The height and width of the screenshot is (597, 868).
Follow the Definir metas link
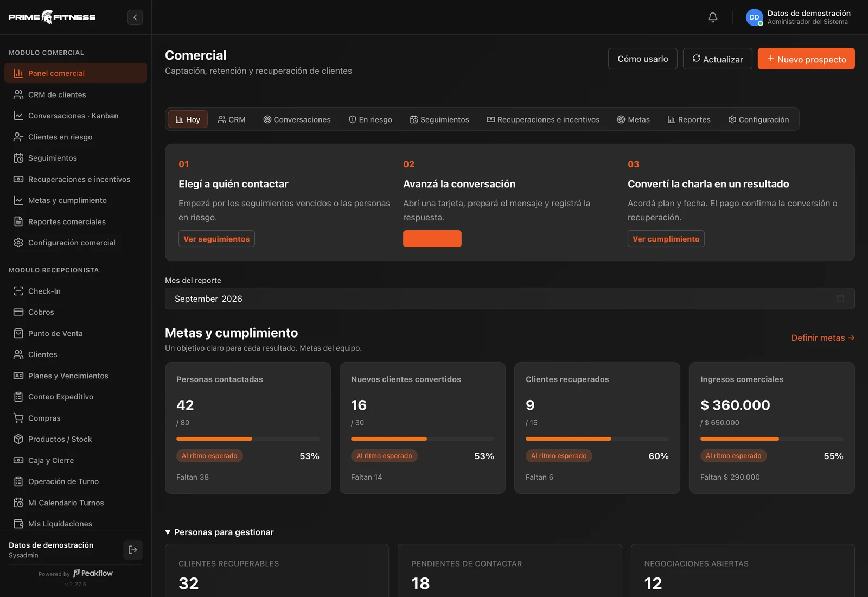[823, 338]
